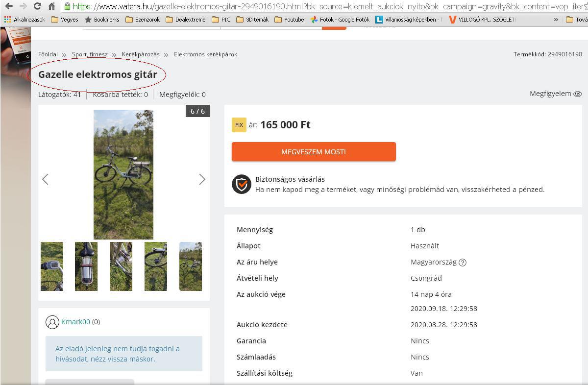The image size is (588, 385).
Task: Click the Használt condition value
Action: coord(425,246)
